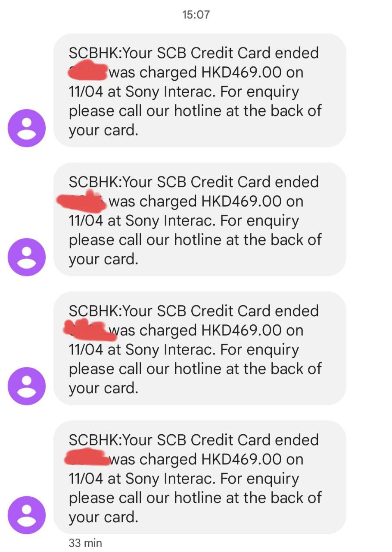Viewport: 392px width, 552px height.
Task: Click "Sony Interac" text in the third message
Action: pyautogui.click(x=170, y=351)
